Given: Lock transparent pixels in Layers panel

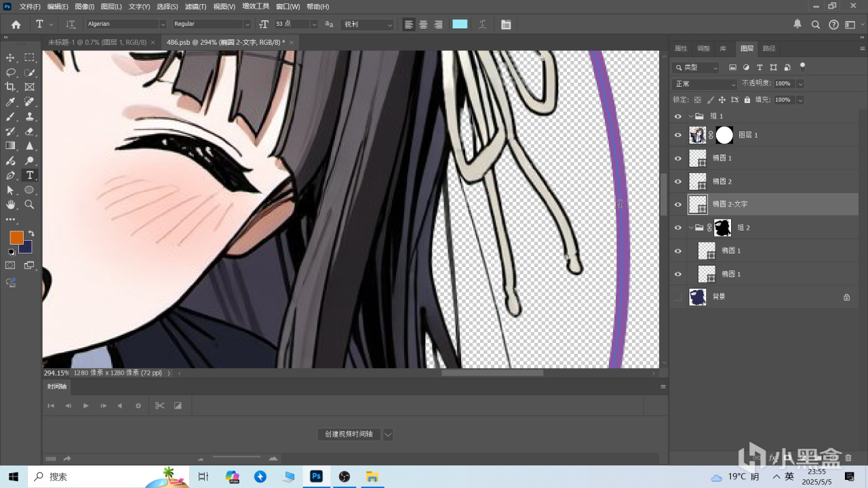Looking at the screenshot, I should click(x=697, y=100).
